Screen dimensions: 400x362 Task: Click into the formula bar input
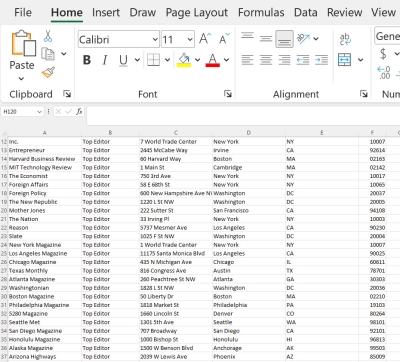point(243,115)
